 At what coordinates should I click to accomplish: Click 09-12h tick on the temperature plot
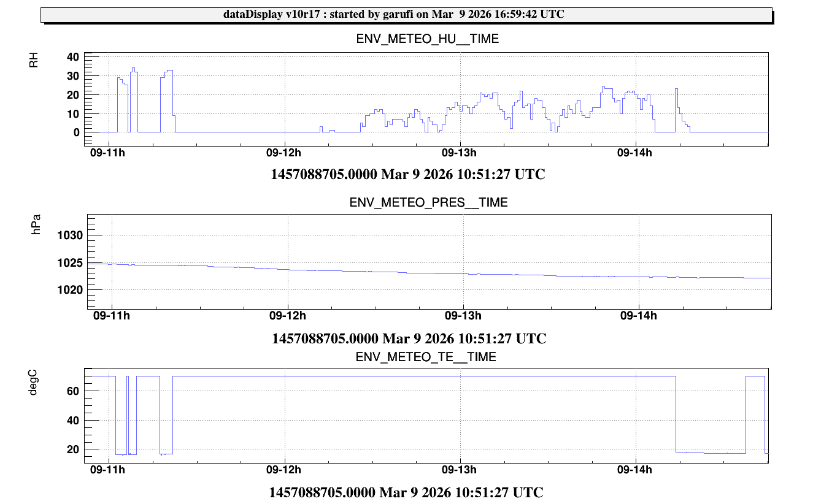point(284,470)
